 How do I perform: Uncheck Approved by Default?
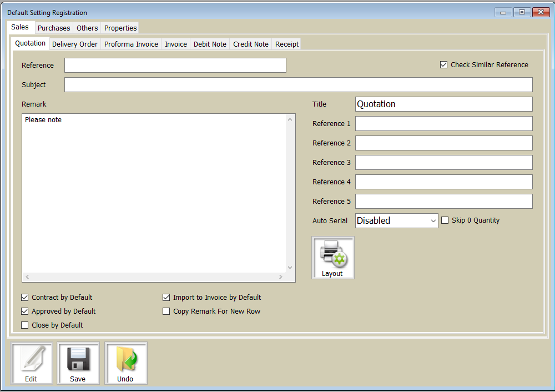[25, 311]
